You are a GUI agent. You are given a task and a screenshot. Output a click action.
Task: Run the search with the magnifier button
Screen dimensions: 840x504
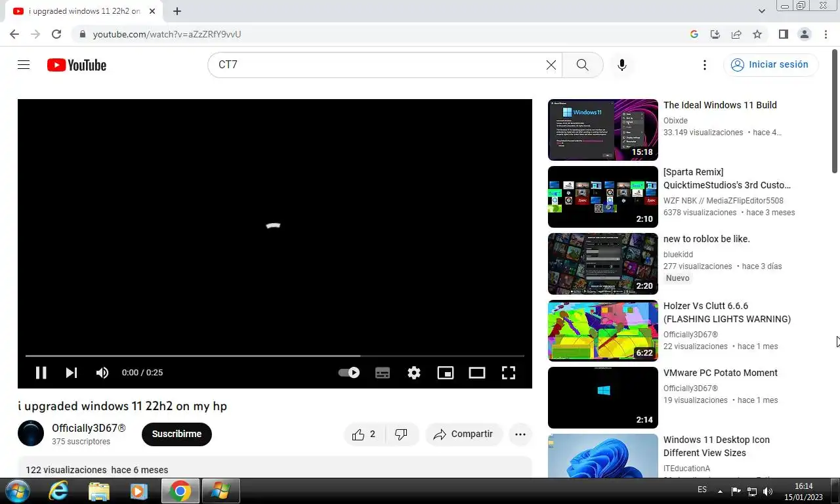click(582, 65)
